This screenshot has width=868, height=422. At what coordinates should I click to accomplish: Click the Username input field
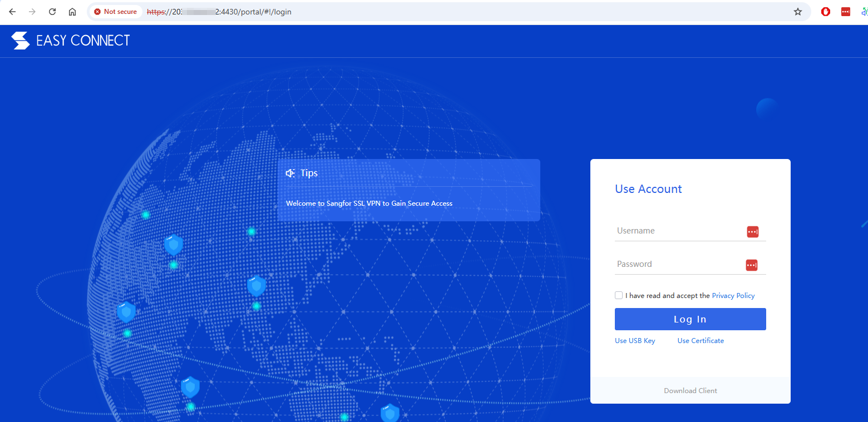click(x=691, y=231)
